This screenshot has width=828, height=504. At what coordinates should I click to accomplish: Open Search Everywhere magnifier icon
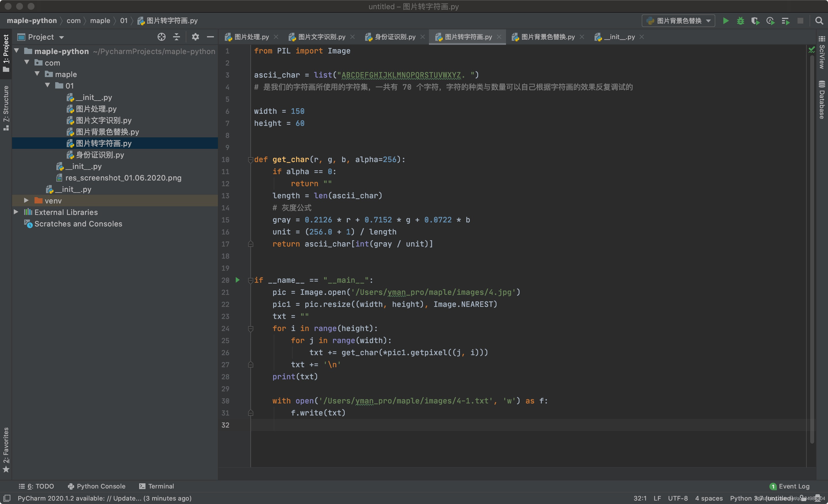coord(819,21)
